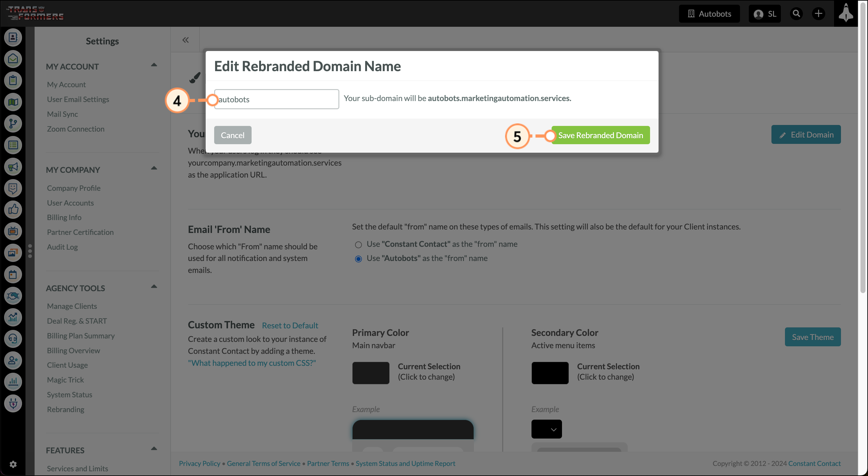Screen dimensions: 868x476
Task: Open the branching workflow sidebar icon
Action: point(13,123)
